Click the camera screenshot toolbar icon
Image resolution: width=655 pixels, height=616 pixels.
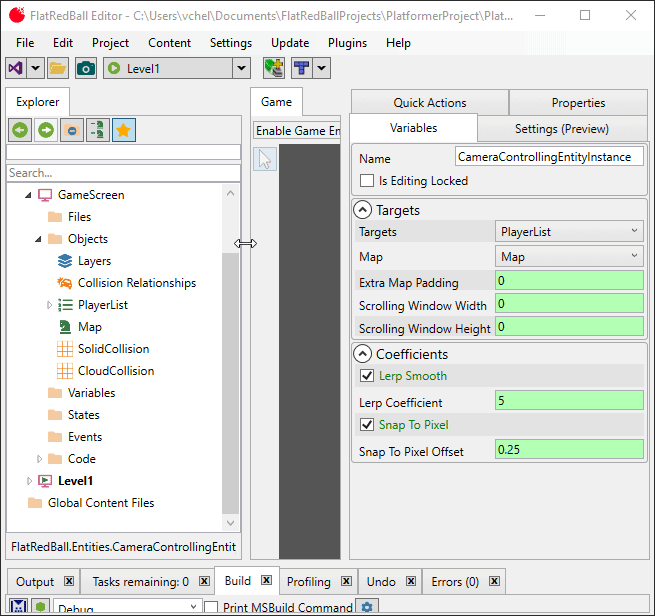[86, 68]
